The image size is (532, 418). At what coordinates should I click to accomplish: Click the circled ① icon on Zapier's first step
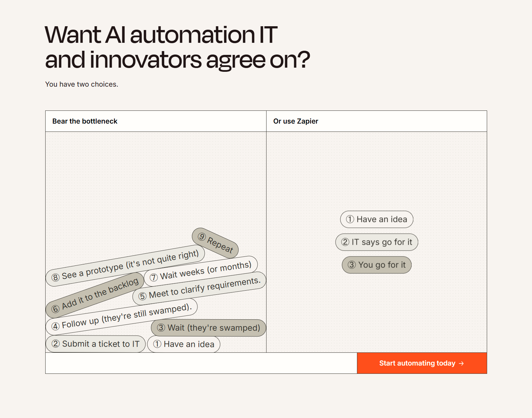(x=349, y=219)
